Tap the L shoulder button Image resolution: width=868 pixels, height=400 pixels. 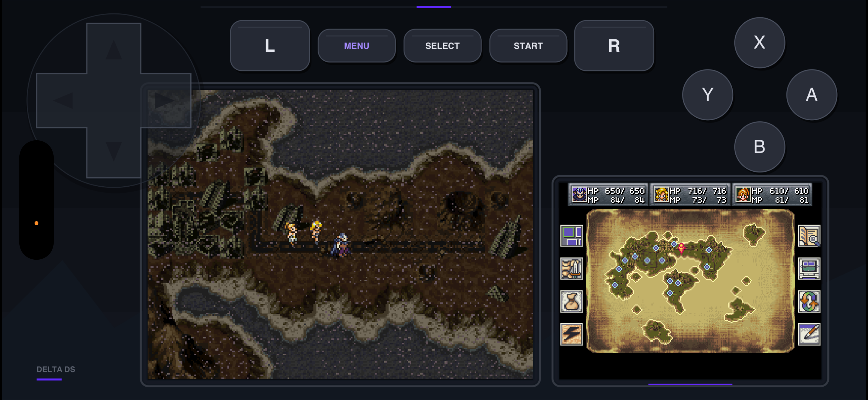[x=270, y=45]
